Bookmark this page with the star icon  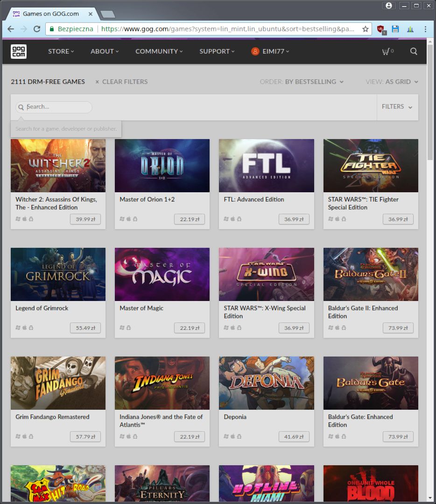(x=365, y=29)
